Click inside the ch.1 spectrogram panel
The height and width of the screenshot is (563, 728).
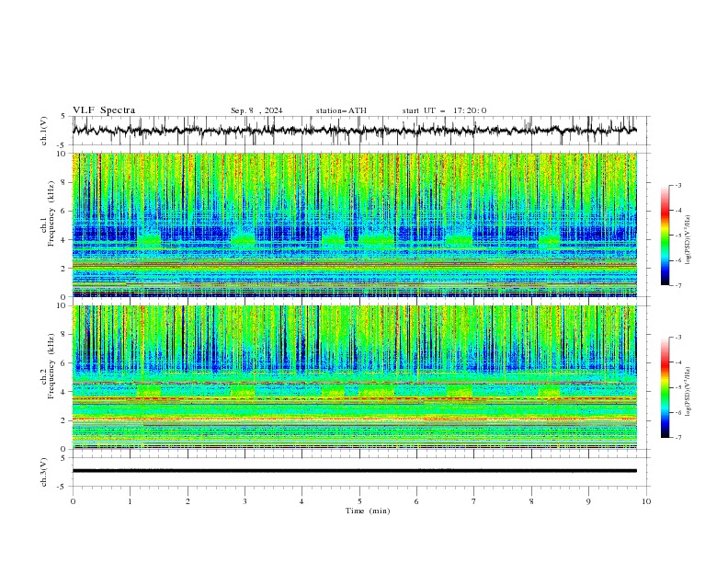355,224
